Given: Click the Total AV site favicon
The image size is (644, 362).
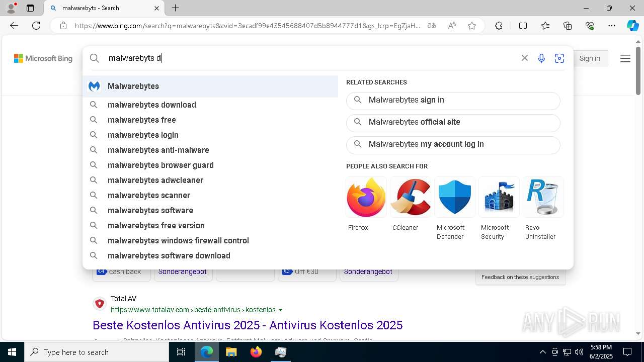Looking at the screenshot, I should pos(100,304).
